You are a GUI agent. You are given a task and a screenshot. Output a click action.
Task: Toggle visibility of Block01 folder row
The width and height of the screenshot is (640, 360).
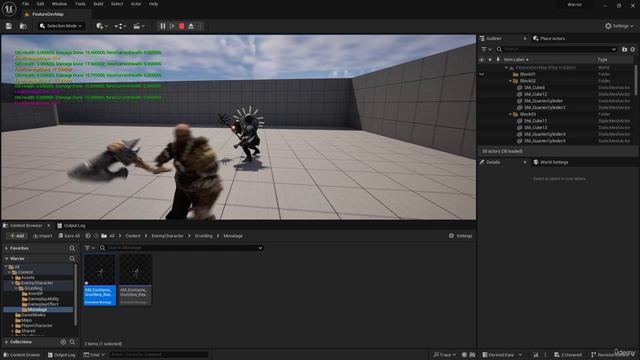(x=482, y=74)
